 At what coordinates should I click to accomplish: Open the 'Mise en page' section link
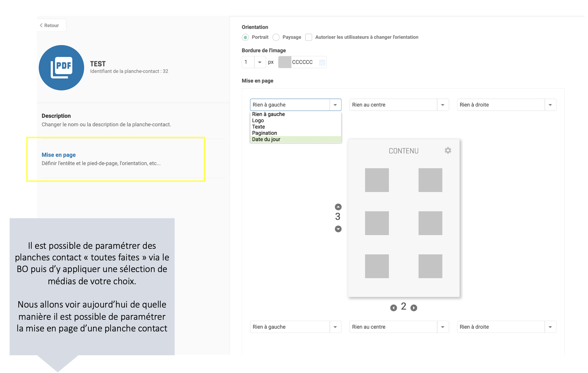[59, 155]
